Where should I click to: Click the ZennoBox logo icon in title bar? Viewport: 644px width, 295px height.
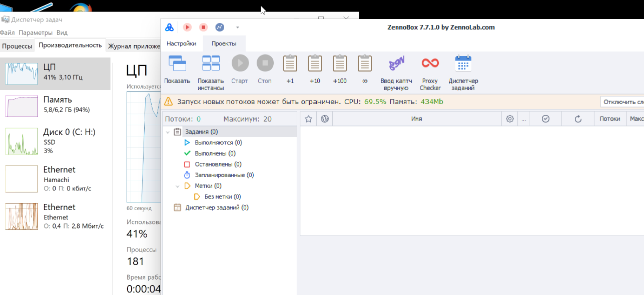pos(170,27)
